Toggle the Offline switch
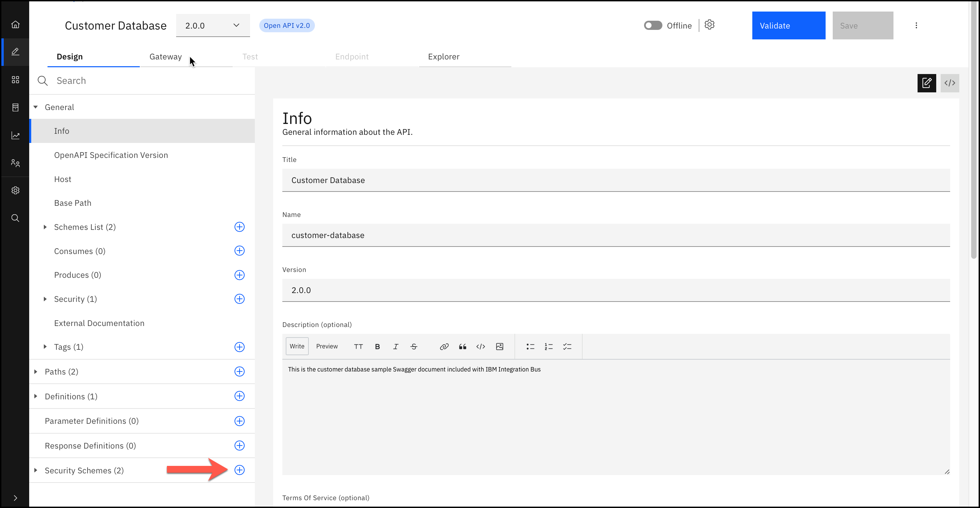Image resolution: width=980 pixels, height=508 pixels. click(x=653, y=25)
